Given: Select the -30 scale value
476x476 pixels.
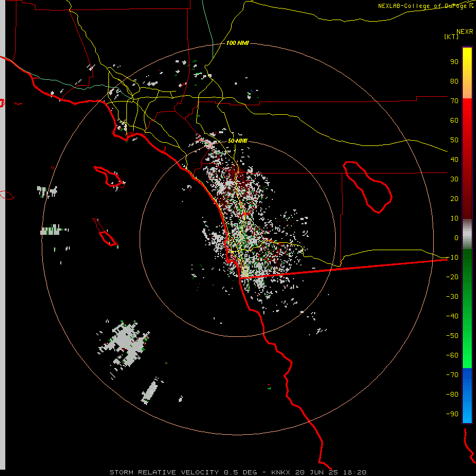Looking at the screenshot, I should 452,297.
